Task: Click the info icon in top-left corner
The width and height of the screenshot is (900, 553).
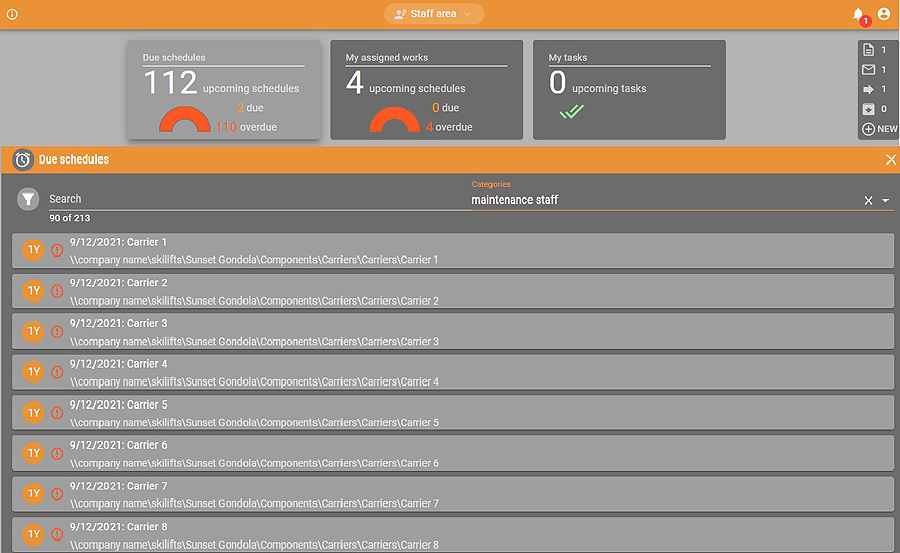Action: pos(12,14)
